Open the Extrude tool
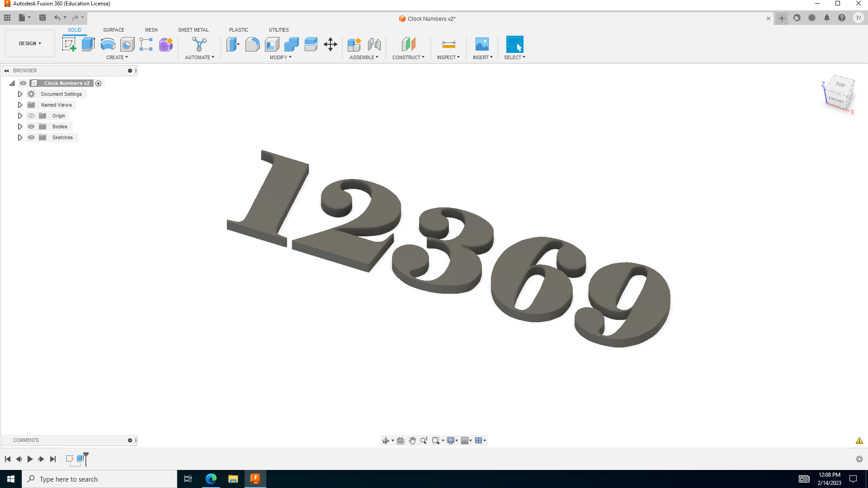This screenshot has height=488, width=868. click(87, 44)
